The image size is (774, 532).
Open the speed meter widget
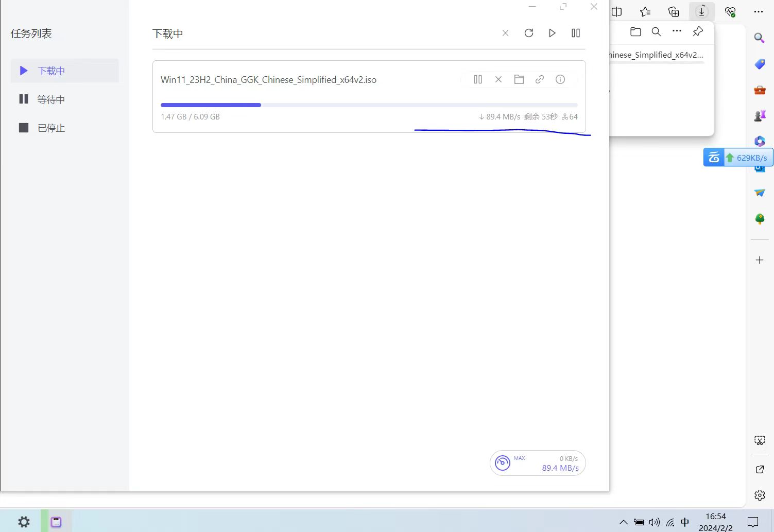(x=538, y=463)
